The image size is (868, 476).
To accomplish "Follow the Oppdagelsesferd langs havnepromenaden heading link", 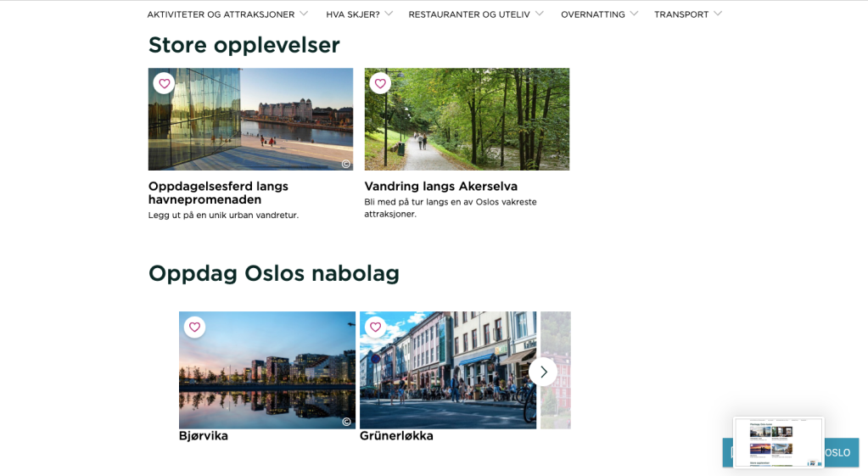I will coord(218,193).
